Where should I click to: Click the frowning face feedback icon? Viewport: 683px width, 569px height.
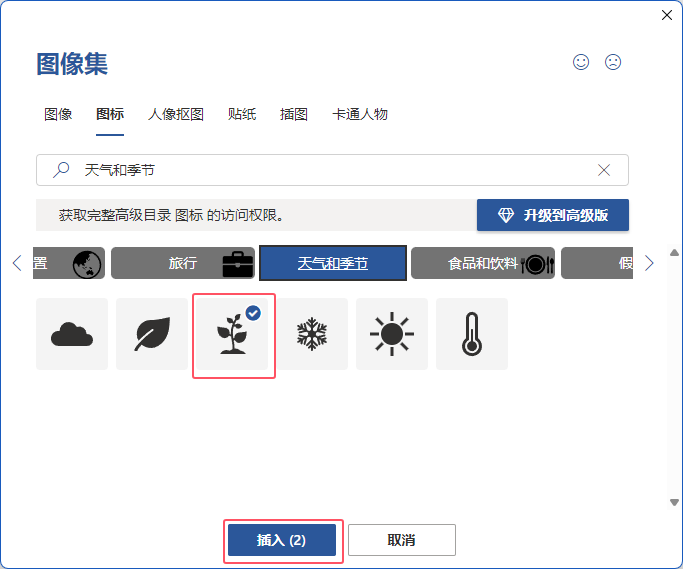pyautogui.click(x=613, y=62)
